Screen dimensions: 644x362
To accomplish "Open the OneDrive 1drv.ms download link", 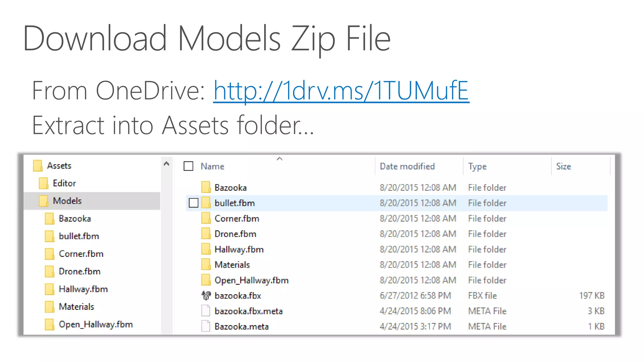I will (x=341, y=91).
